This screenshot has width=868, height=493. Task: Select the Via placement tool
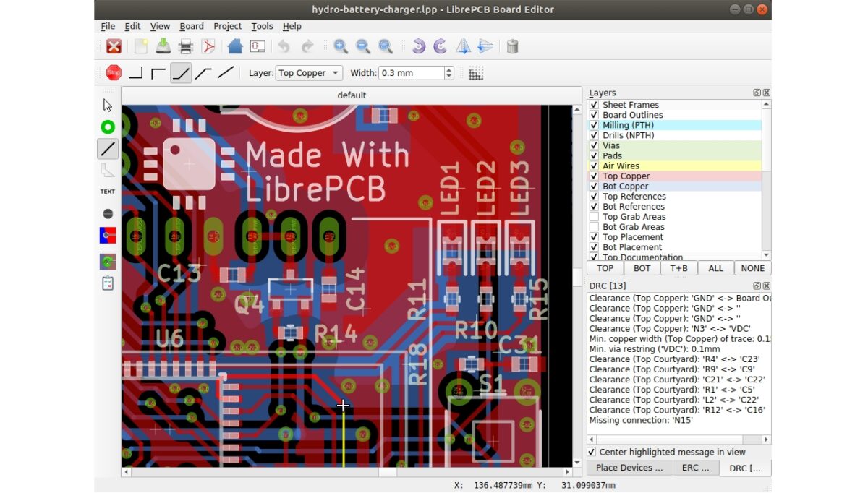(x=107, y=127)
